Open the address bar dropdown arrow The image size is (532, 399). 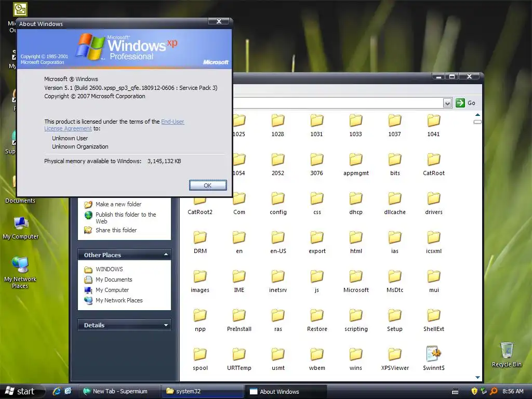click(447, 103)
